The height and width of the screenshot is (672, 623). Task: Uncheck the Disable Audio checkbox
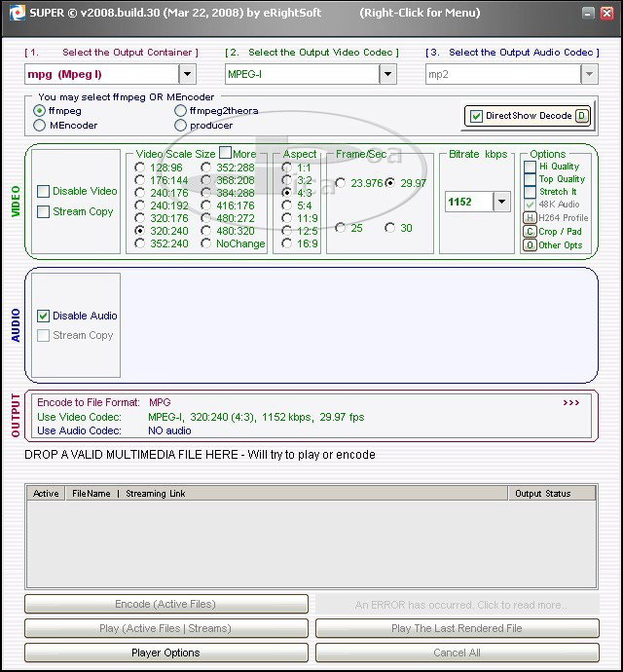pyautogui.click(x=44, y=316)
